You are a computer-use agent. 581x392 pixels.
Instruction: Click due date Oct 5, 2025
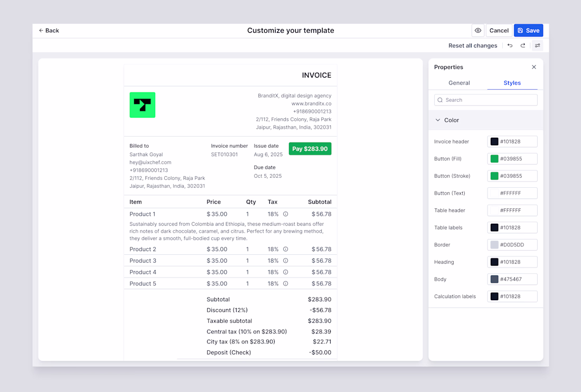coord(268,176)
